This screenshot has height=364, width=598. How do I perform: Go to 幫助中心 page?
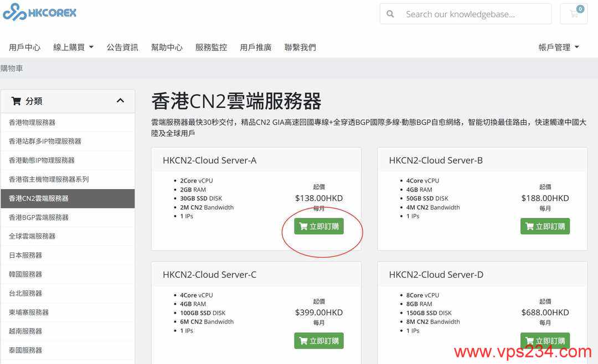click(x=167, y=47)
